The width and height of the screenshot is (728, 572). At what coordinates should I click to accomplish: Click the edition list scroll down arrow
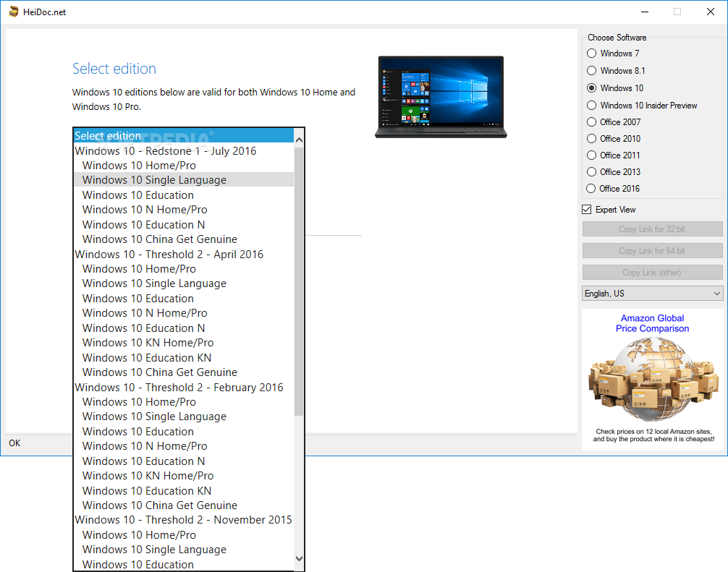click(299, 558)
